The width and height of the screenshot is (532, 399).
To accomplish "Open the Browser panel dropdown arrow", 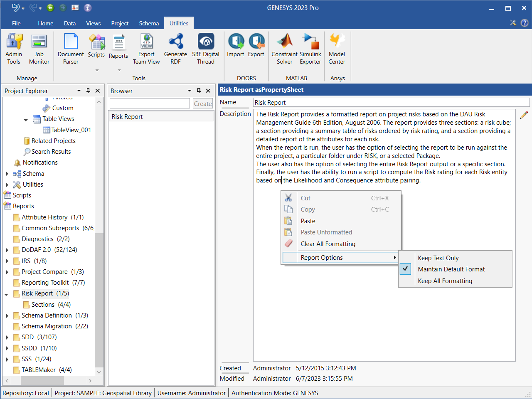I will pos(190,91).
